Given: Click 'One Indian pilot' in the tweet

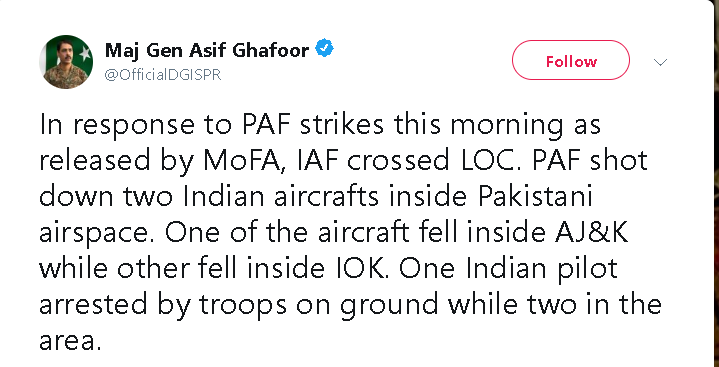Looking at the screenshot, I should 508,270.
